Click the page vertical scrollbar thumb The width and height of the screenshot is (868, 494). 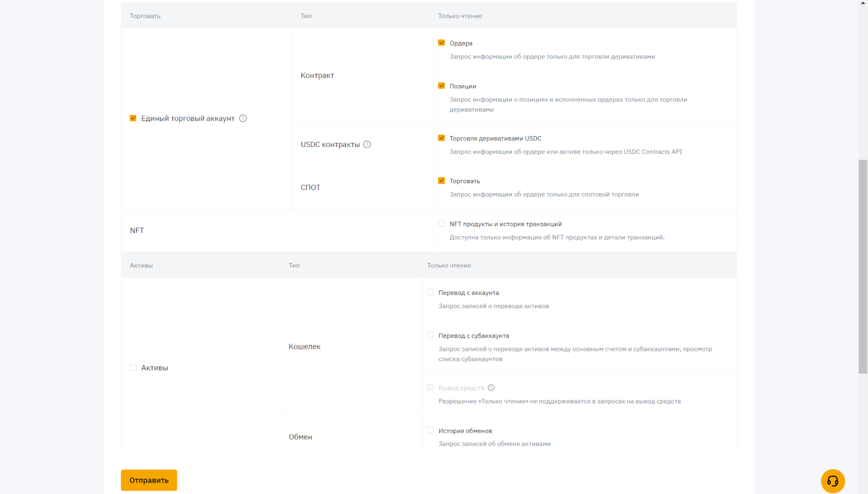pyautogui.click(x=863, y=267)
